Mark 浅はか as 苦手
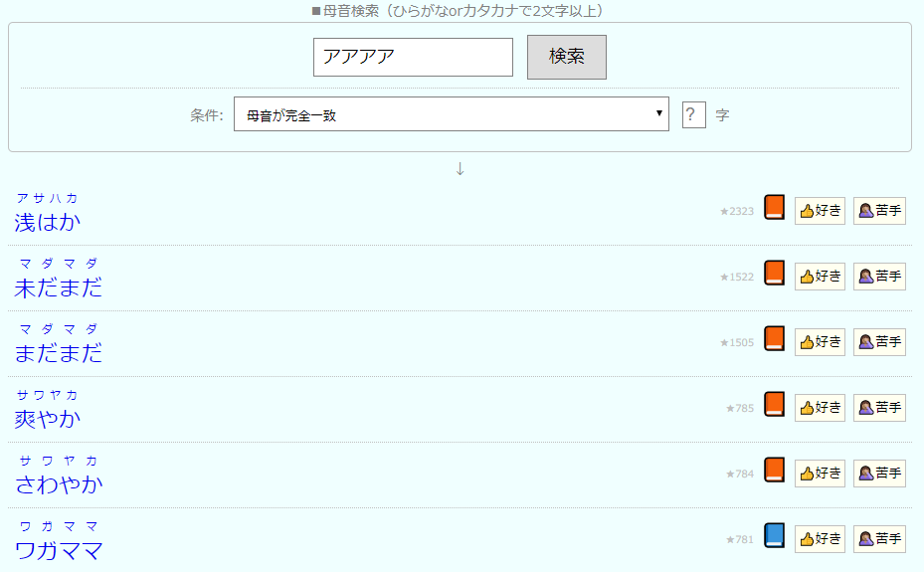The width and height of the screenshot is (924, 572). (879, 211)
